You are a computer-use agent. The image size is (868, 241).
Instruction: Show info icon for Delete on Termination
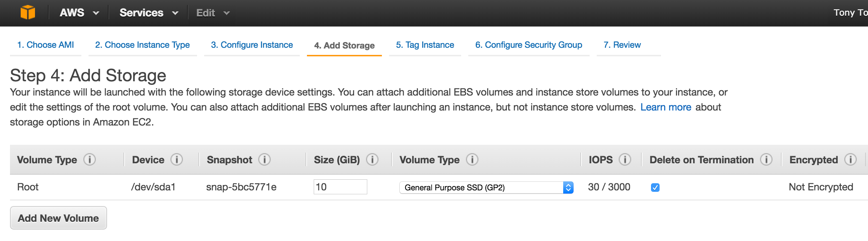point(766,159)
